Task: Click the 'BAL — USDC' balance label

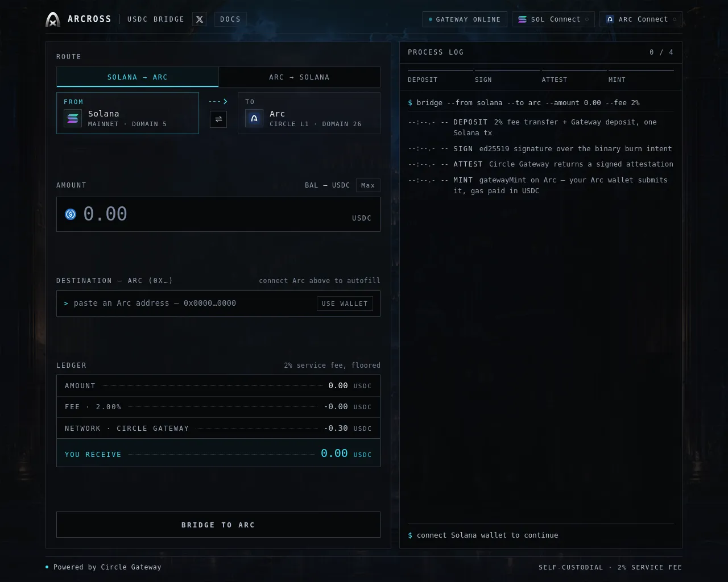Action: tap(328, 185)
